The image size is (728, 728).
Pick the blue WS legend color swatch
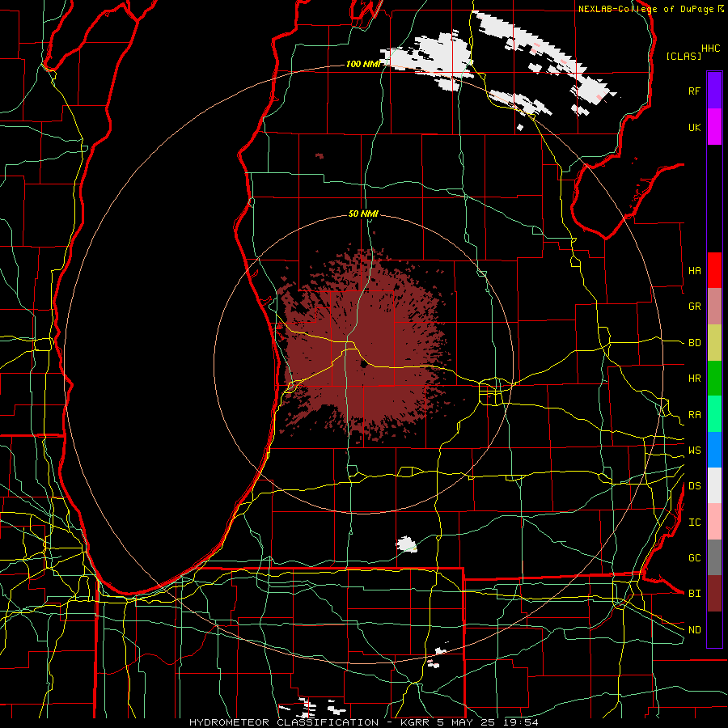[714, 450]
